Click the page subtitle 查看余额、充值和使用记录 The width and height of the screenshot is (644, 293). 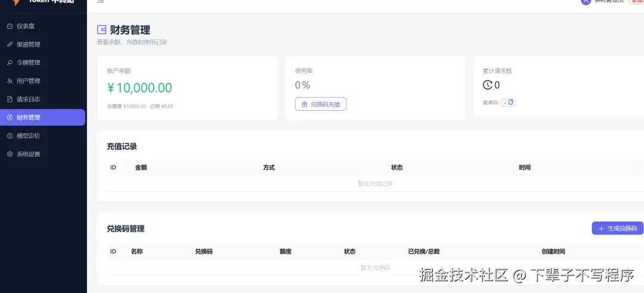pyautogui.click(x=132, y=42)
